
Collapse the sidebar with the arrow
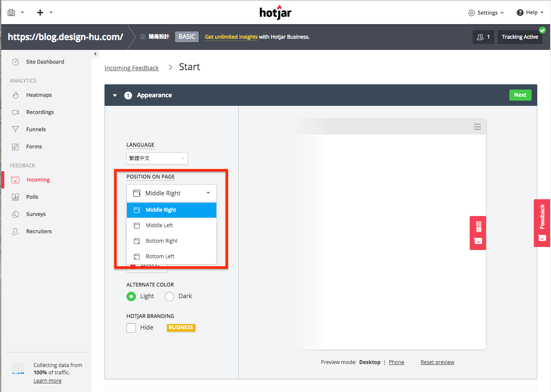click(95, 54)
